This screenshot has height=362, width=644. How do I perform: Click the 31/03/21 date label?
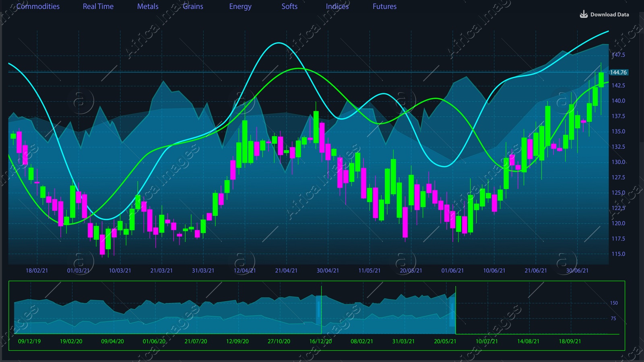pos(203,270)
